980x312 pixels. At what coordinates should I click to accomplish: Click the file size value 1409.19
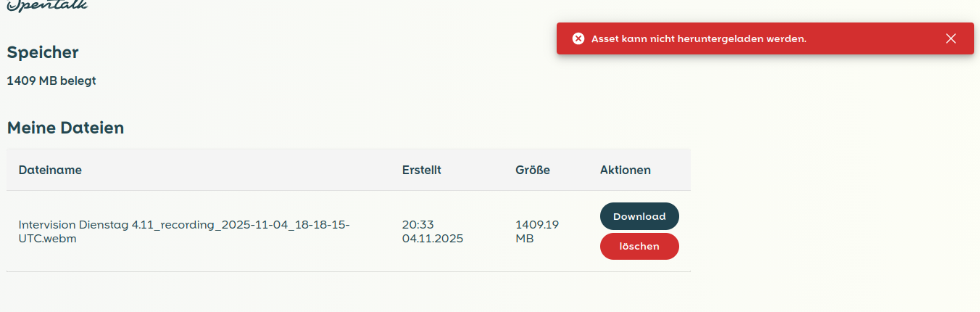pos(536,225)
